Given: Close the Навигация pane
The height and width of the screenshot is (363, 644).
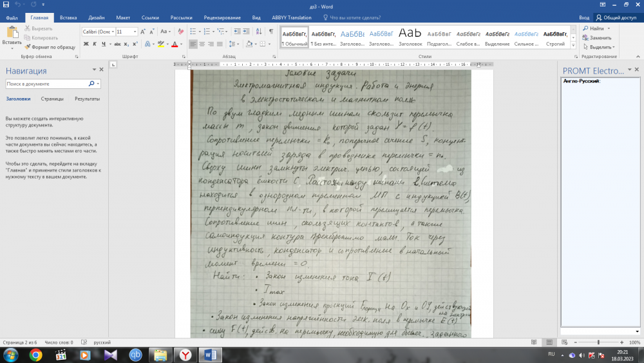Looking at the screenshot, I should pos(102,70).
